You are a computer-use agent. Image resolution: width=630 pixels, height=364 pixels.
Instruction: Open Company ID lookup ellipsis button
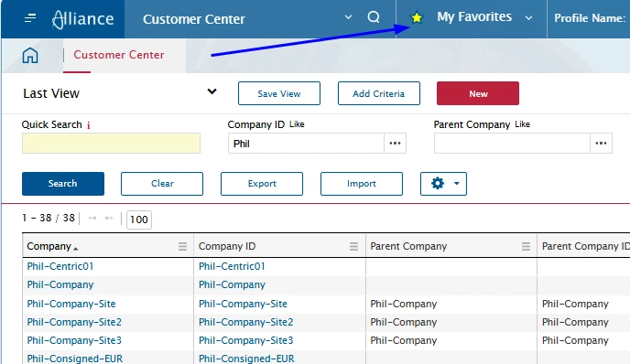[x=395, y=144]
